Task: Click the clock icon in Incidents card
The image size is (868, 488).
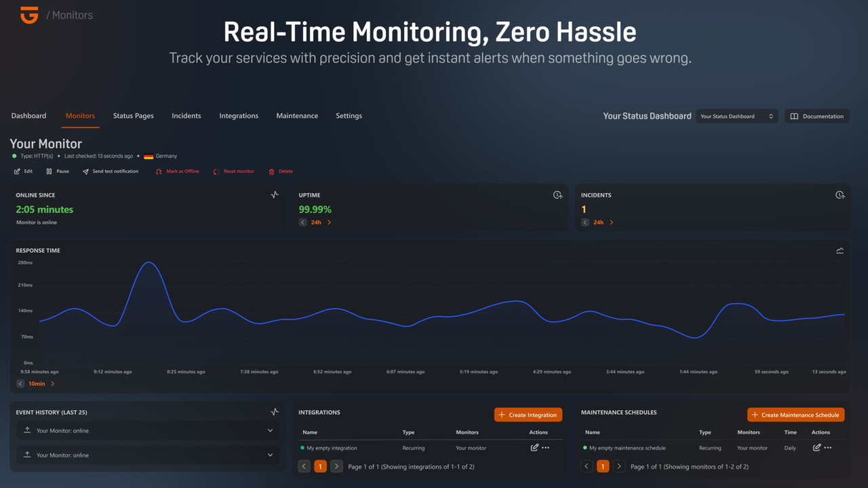Action: click(x=840, y=195)
